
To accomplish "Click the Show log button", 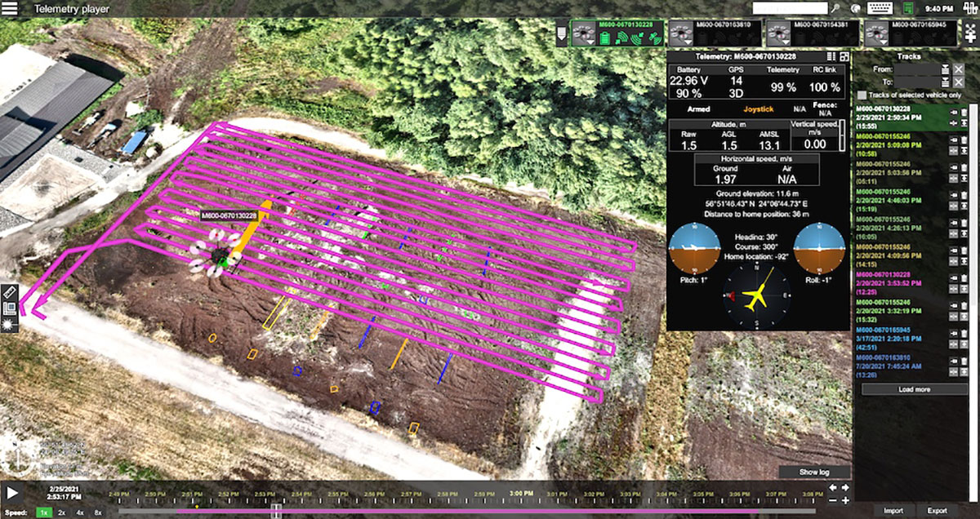I will click(813, 472).
